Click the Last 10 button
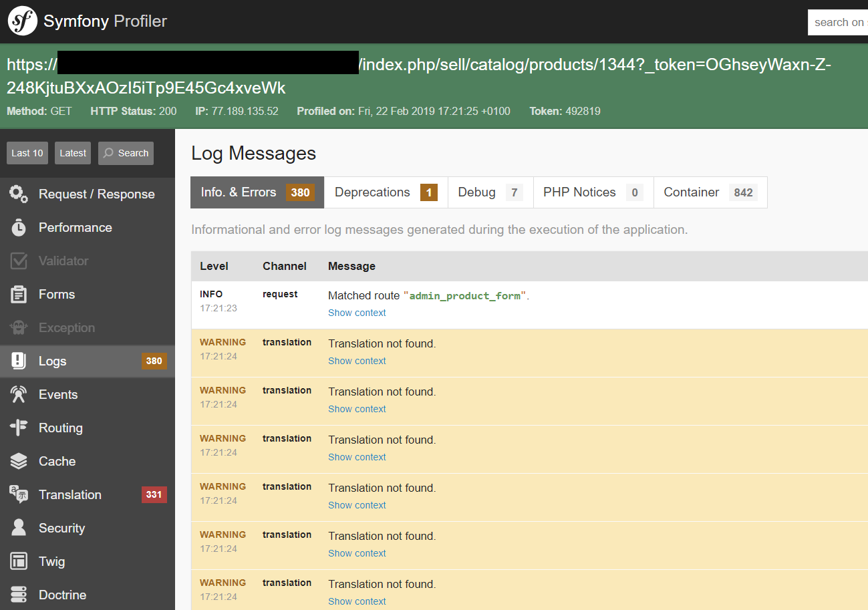This screenshot has width=868, height=610. pyautogui.click(x=27, y=153)
